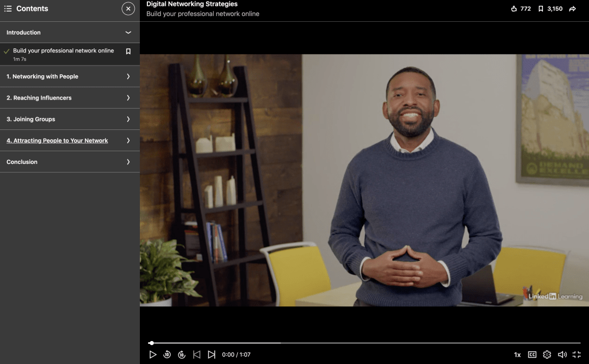The height and width of the screenshot is (364, 589).
Task: Open video settings gear
Action: [x=547, y=355]
